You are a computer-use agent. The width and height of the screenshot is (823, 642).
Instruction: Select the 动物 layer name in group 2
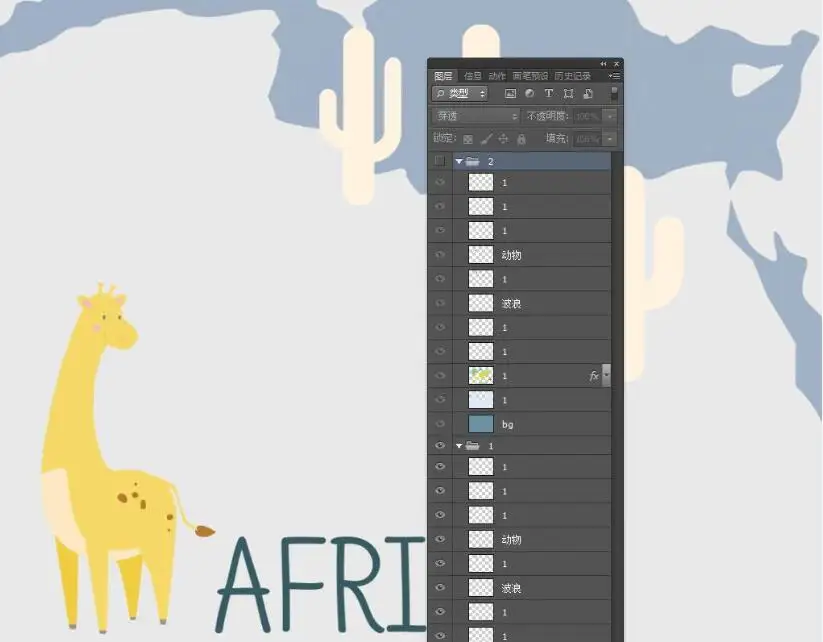click(x=511, y=255)
